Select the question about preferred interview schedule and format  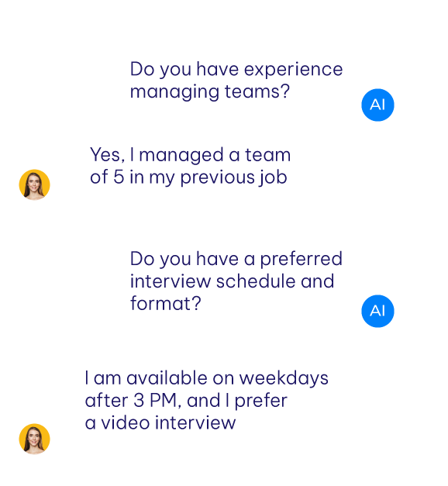236,281
